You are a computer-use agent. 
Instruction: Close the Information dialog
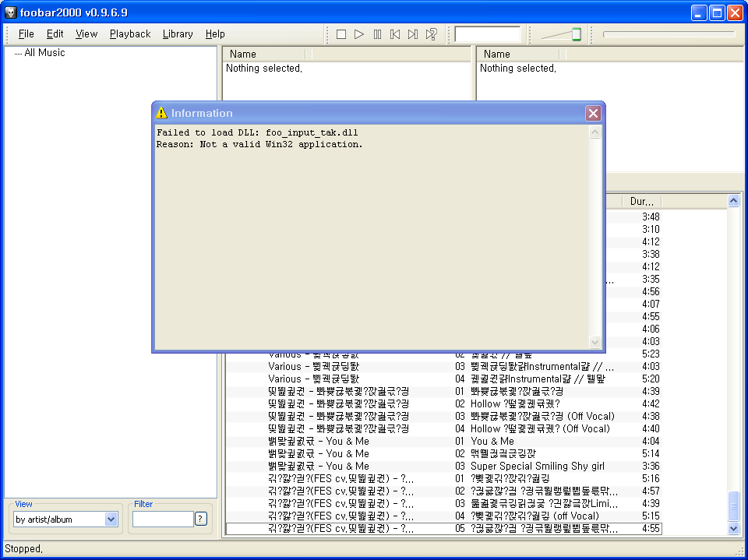593,113
